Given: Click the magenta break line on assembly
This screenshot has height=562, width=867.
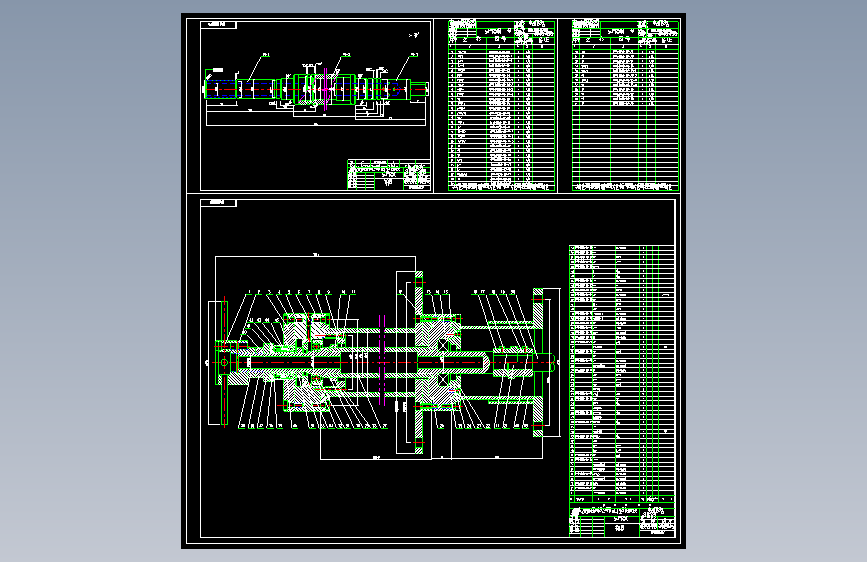Looking at the screenshot, I should point(382,360).
